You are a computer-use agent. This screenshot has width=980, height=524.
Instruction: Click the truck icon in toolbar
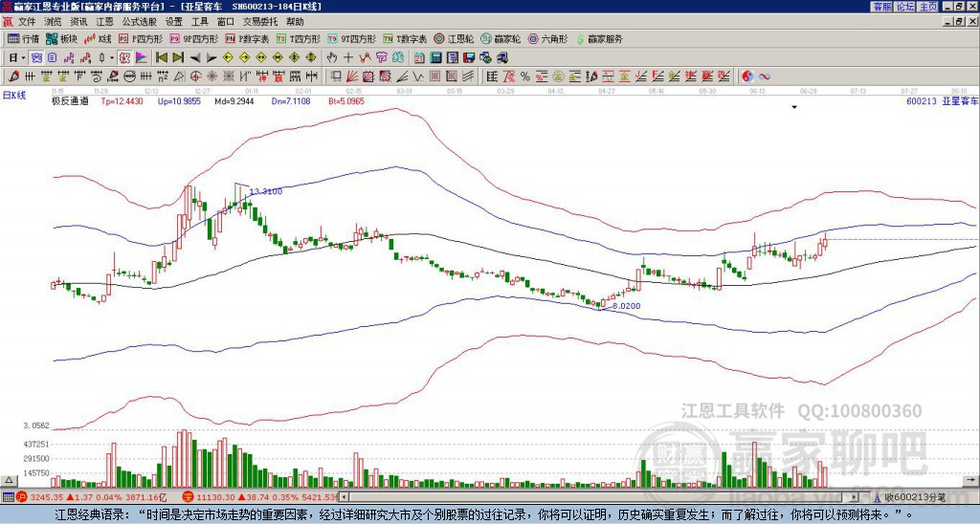[501, 57]
